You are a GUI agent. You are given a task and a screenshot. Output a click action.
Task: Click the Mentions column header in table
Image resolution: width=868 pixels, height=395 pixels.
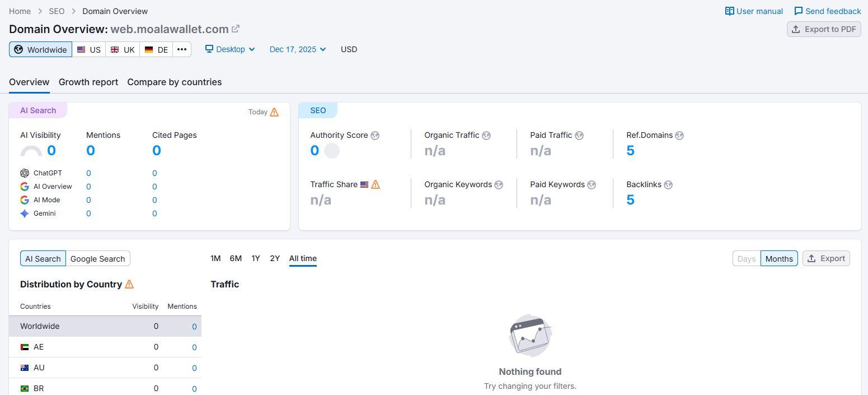click(182, 306)
